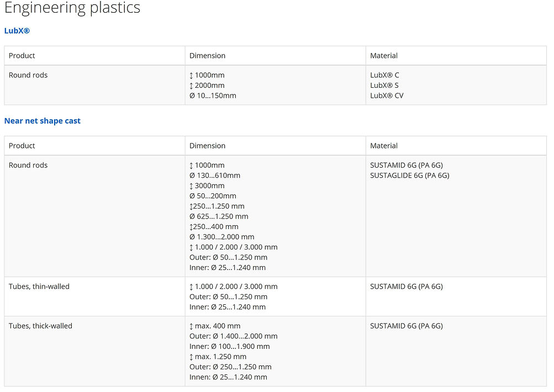
Task: Click the LubX® CV material entry
Action: pyautogui.click(x=387, y=96)
